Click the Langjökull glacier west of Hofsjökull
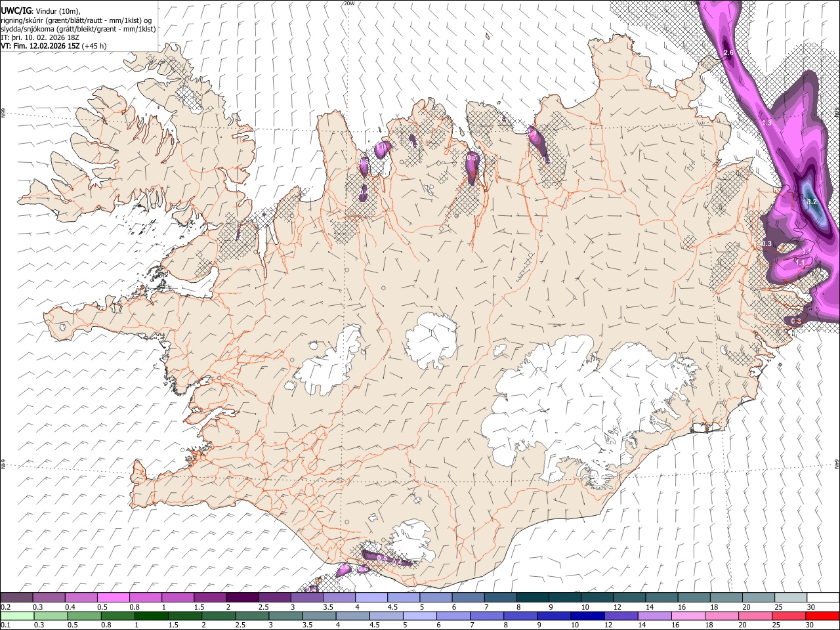This screenshot has height=630, width=840. (x=330, y=364)
